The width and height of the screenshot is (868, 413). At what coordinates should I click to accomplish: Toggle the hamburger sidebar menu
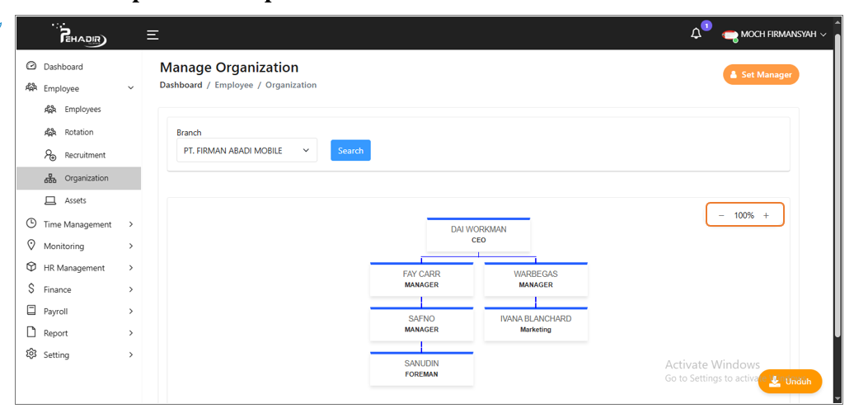point(152,35)
